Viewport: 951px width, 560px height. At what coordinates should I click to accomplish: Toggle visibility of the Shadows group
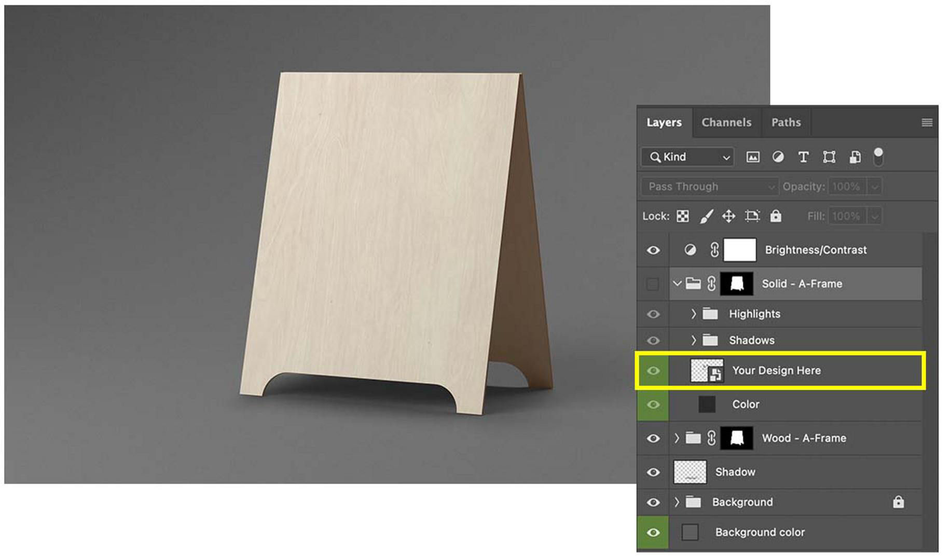[652, 340]
